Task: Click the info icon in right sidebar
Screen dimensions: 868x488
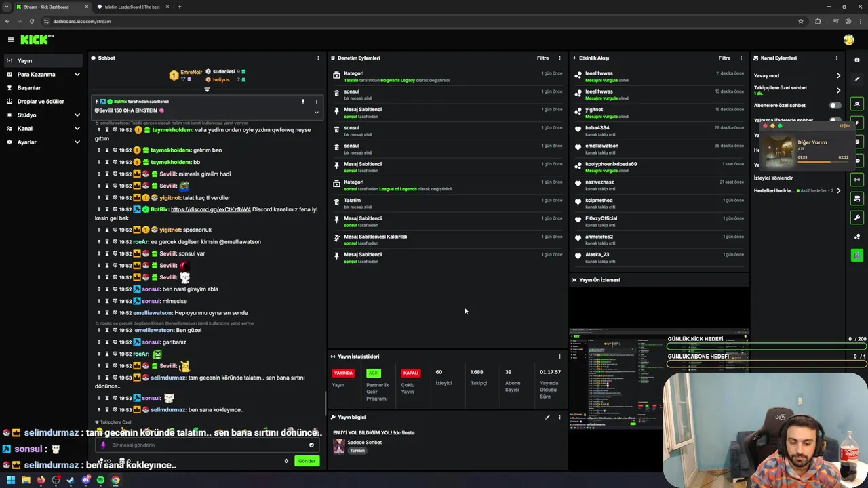Action: [857, 60]
